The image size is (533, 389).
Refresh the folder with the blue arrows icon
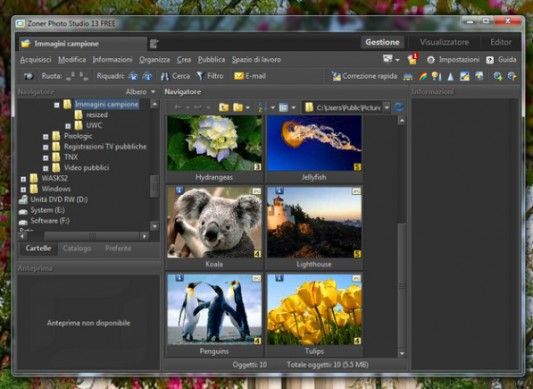(x=399, y=107)
